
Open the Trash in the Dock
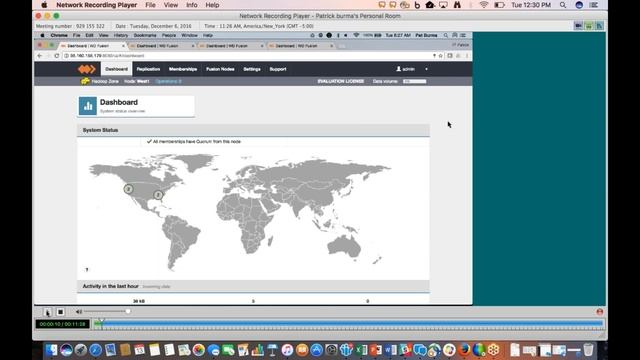point(588,350)
